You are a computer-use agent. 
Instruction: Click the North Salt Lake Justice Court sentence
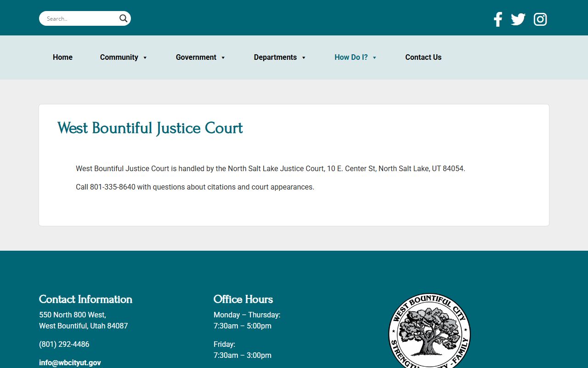click(x=271, y=168)
